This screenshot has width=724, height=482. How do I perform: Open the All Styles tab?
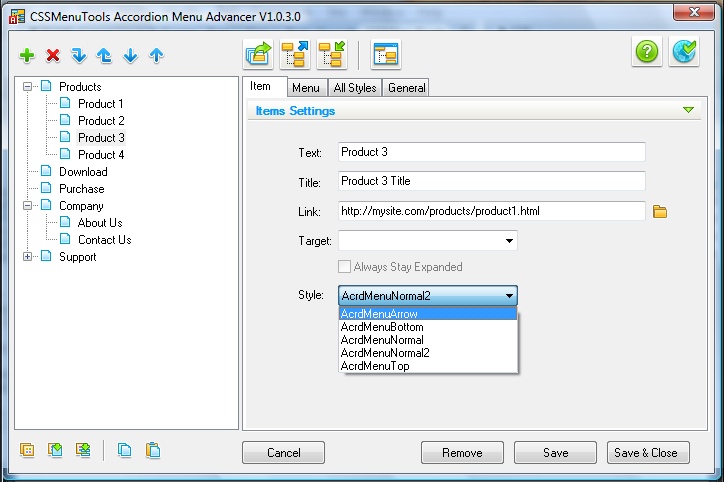click(355, 88)
